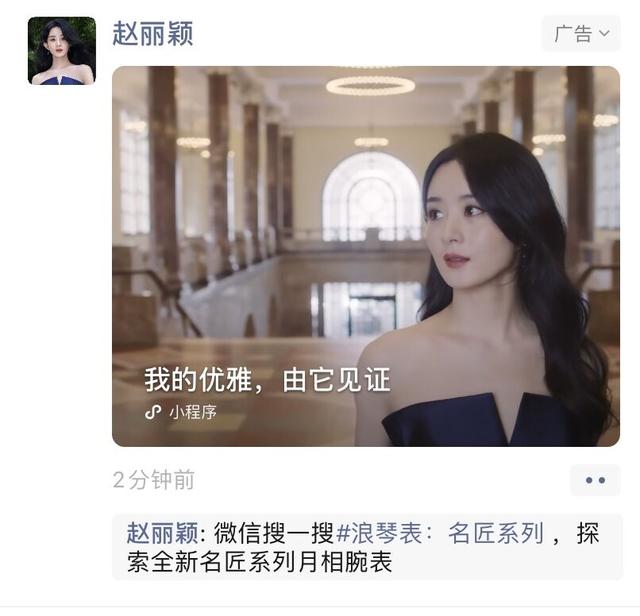
Task: Open commenter name 赵丽颖 in the comment
Action: 162,533
